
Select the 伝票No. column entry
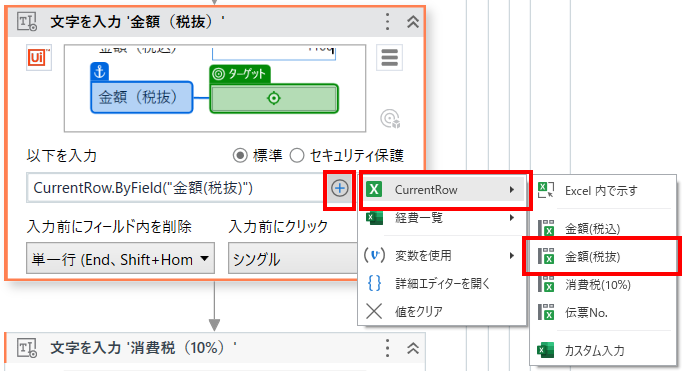[x=602, y=313]
